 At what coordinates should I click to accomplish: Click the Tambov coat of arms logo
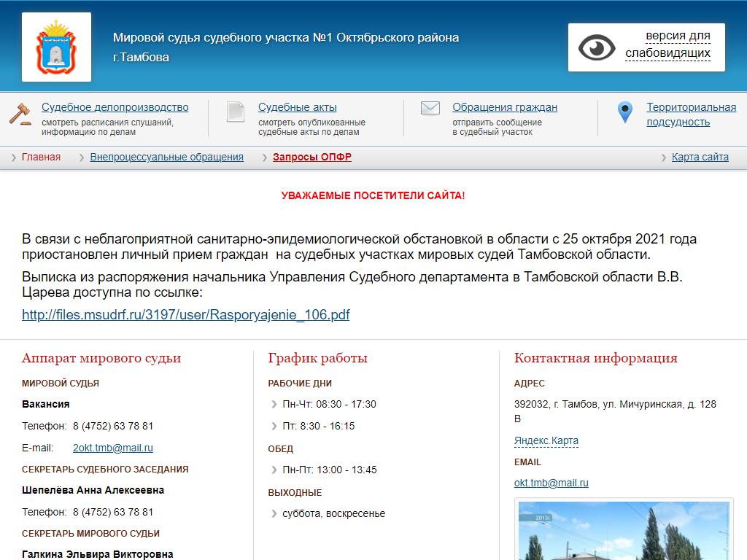point(56,47)
